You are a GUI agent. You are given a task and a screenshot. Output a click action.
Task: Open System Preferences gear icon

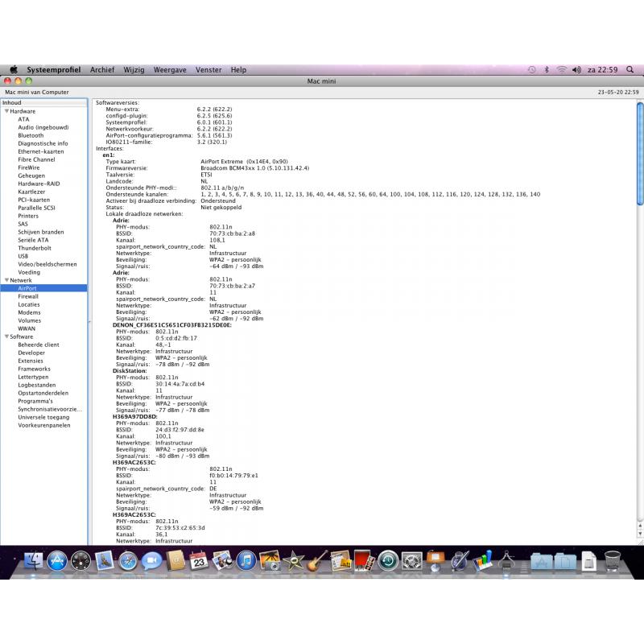(x=411, y=560)
